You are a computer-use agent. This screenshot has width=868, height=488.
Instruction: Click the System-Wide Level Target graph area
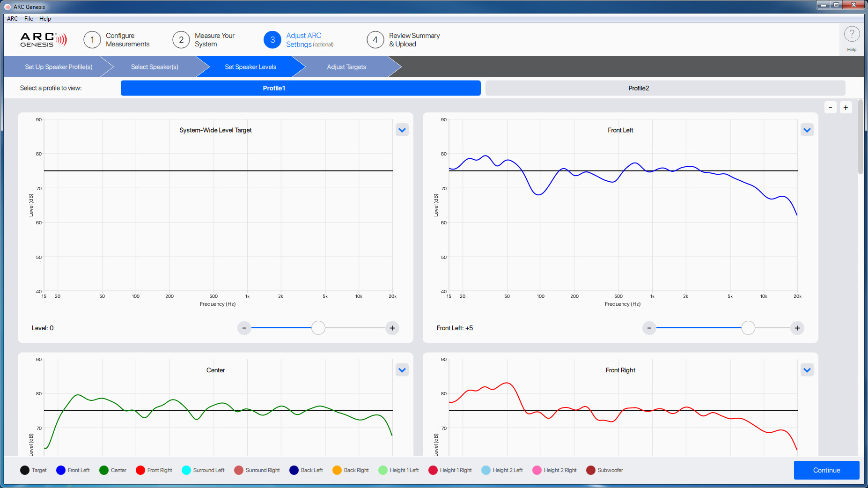coord(218,205)
